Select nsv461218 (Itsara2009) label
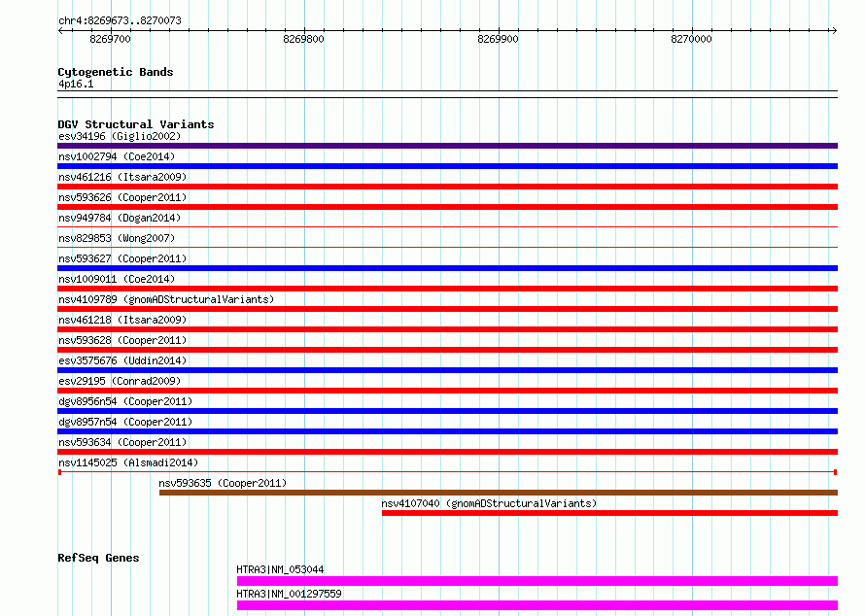Viewport: 865px width, 616px height. [122, 320]
